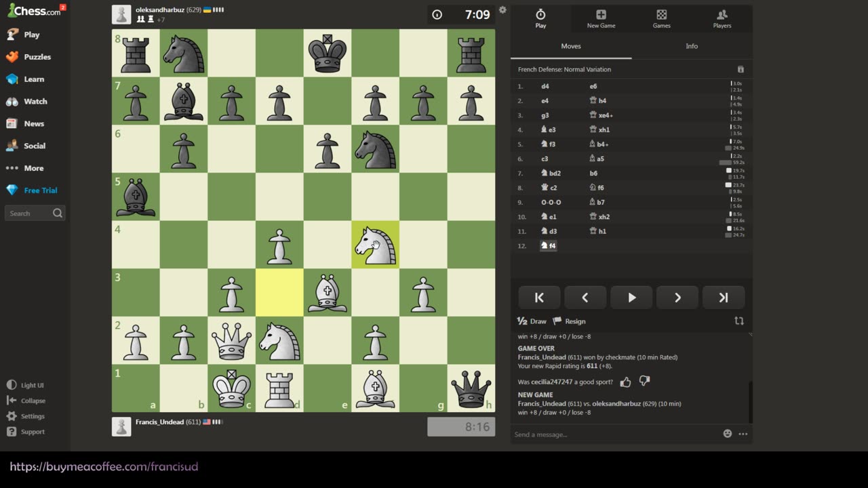The height and width of the screenshot is (488, 868).
Task: Jump to the first move
Action: [539, 298]
